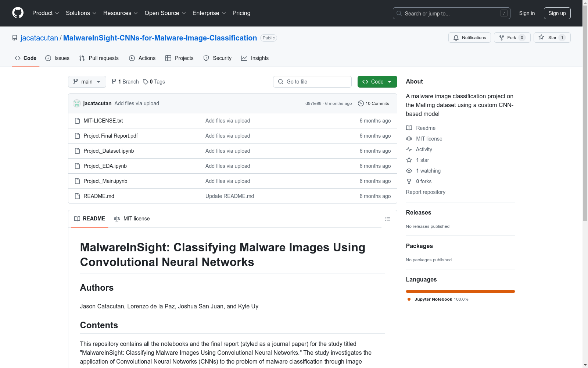Open the jacatacutan owner link
Viewport: 588px width, 368px height.
(39, 38)
